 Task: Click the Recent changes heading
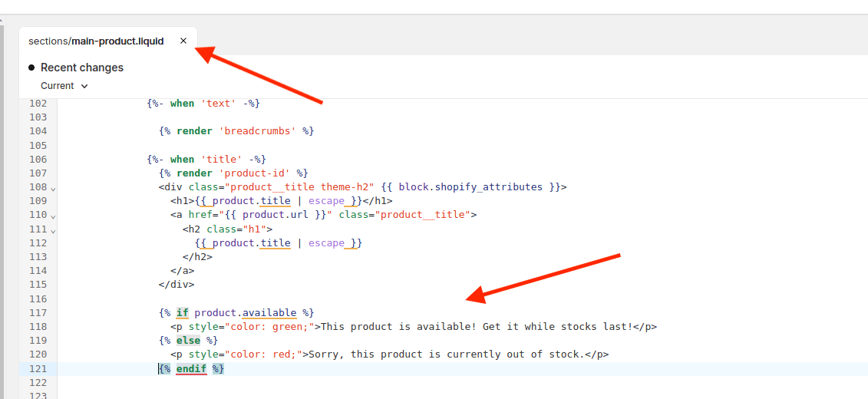81,68
